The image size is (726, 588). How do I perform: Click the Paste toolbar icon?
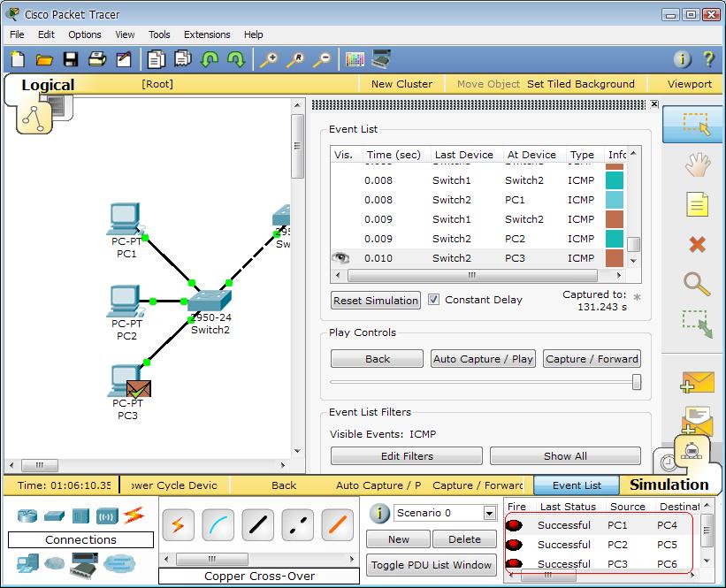(x=183, y=59)
